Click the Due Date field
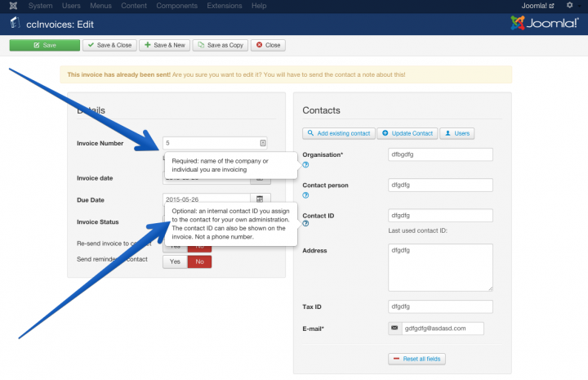The image size is (588, 380). pos(207,199)
